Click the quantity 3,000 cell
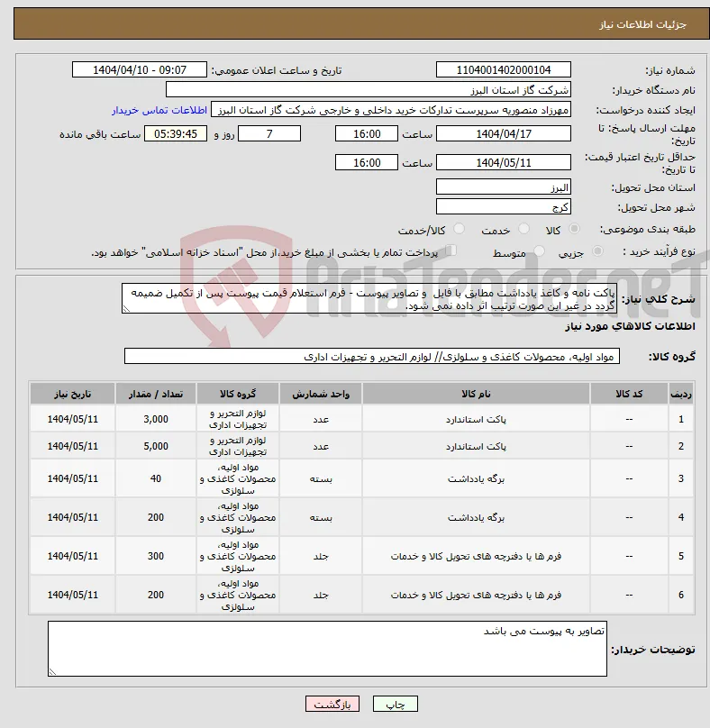The image size is (710, 728). 156,419
